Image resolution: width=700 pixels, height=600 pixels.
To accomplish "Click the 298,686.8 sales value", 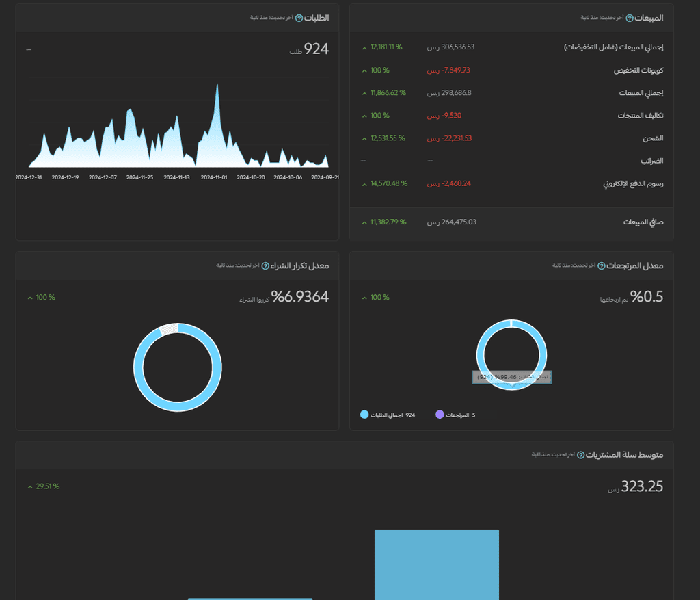I will pyautogui.click(x=449, y=93).
